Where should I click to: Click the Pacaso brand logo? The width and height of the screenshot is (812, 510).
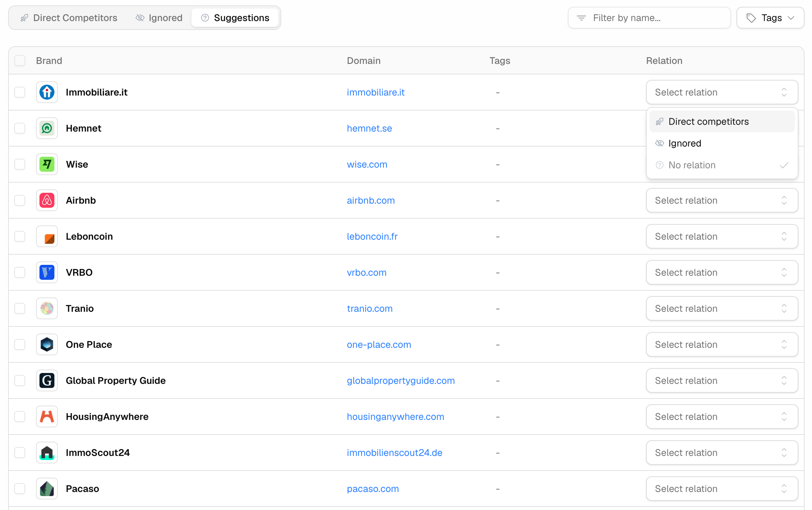(47, 489)
